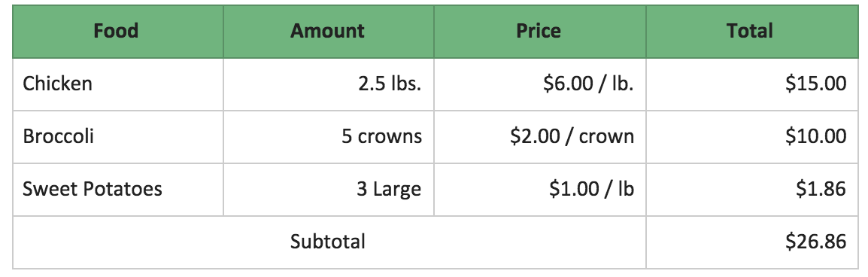Click the $6.00 / lb. price cell
This screenshot has height=277, width=868.
coord(540,84)
